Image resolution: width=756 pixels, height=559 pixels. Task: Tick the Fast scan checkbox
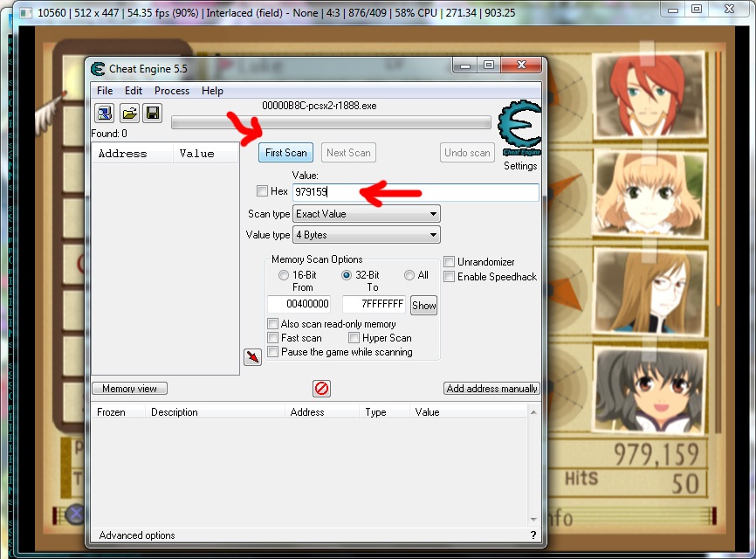(x=273, y=338)
